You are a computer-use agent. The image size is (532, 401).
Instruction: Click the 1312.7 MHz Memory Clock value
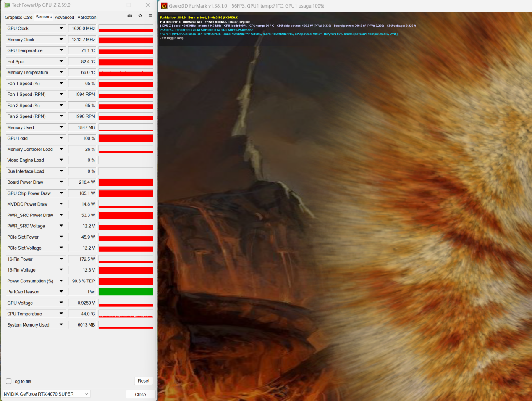coord(83,40)
